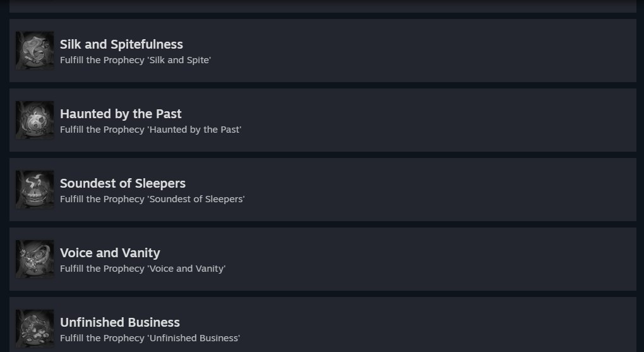Click description "Fulfill the Prophecy 'Unfinished Business'"

(x=150, y=338)
